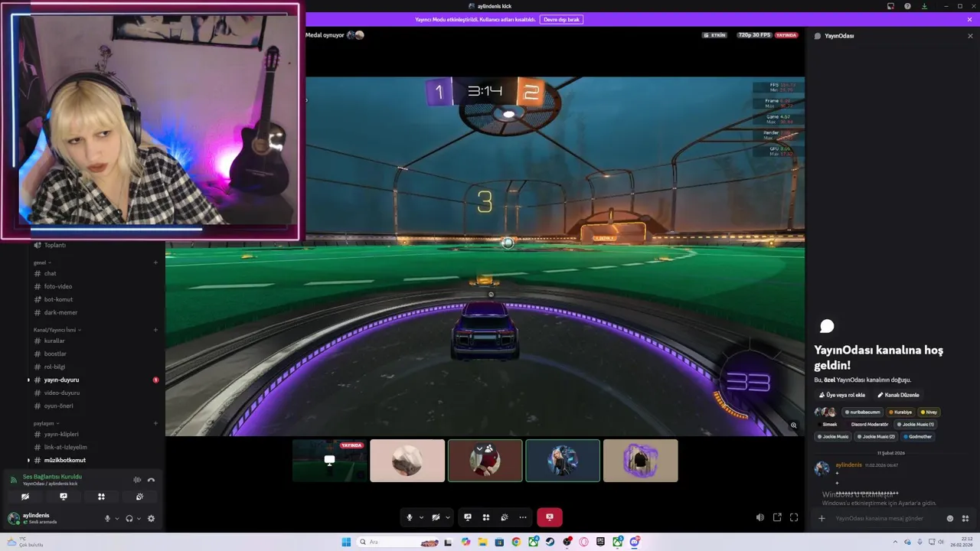
Task: Select the purple-outline avatar participant tile
Action: 640,460
